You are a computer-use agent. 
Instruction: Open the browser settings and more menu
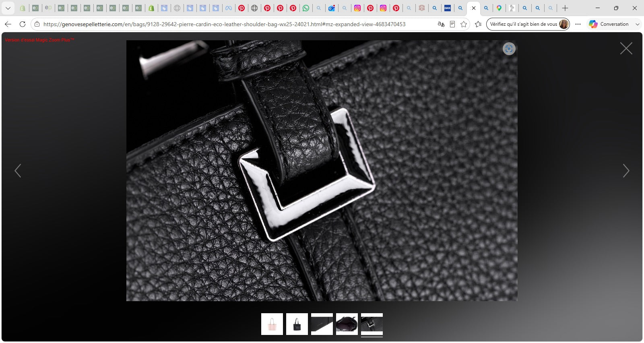[x=578, y=24]
